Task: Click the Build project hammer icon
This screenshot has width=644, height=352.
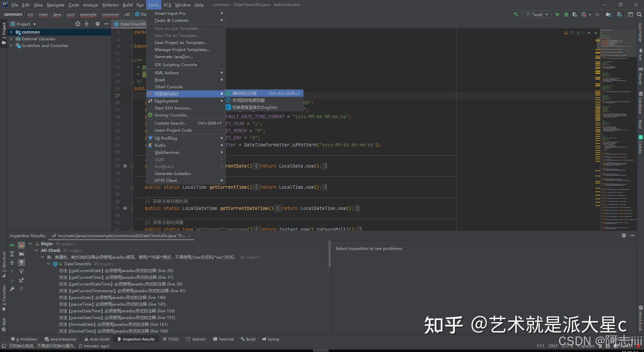Action: pyautogui.click(x=516, y=14)
